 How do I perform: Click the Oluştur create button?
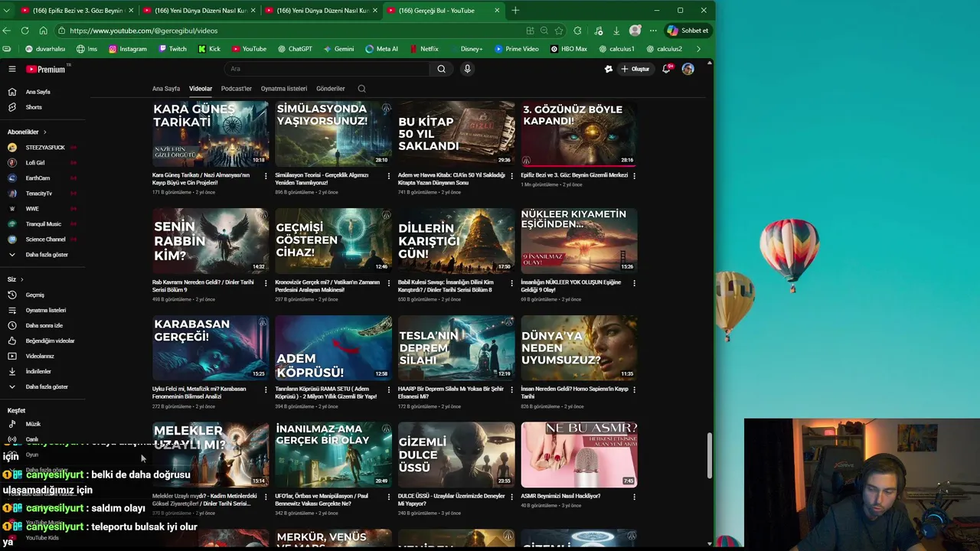(x=635, y=69)
